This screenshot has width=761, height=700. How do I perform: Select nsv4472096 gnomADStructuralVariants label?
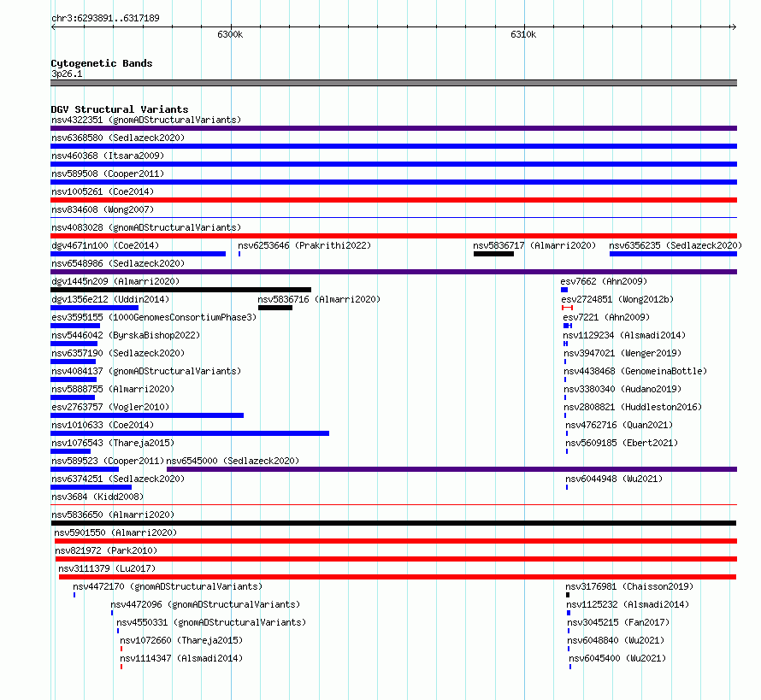(205, 604)
